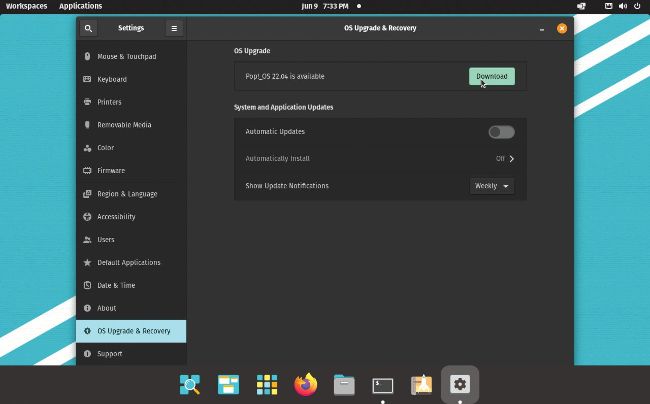
Task: Open the Workspaces menu in top bar
Action: (26, 6)
